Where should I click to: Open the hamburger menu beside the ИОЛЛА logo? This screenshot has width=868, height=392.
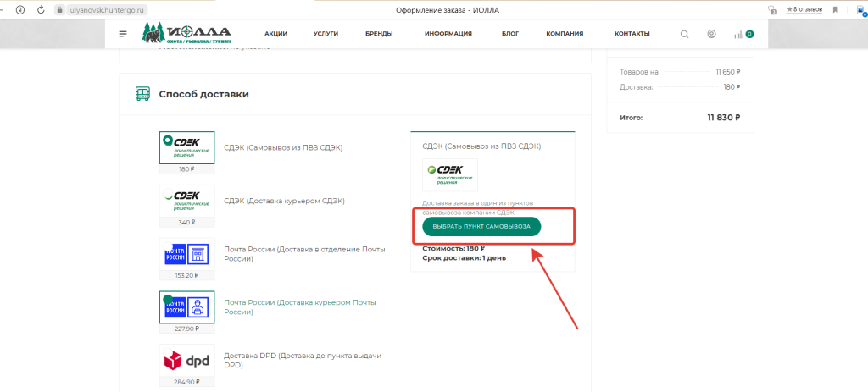point(123,34)
